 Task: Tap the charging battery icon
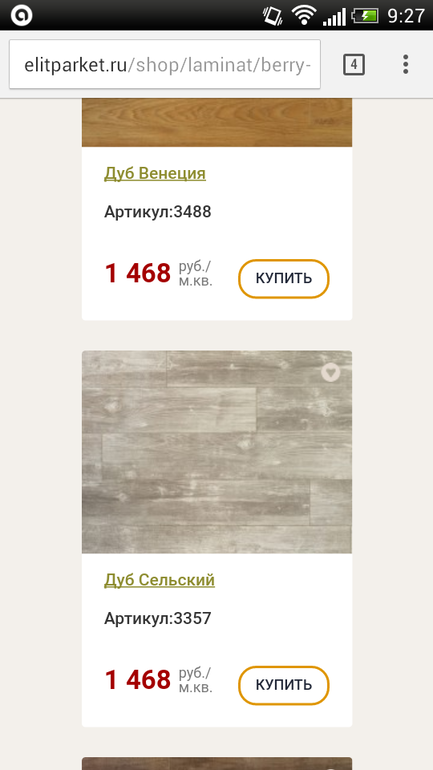pos(365,16)
